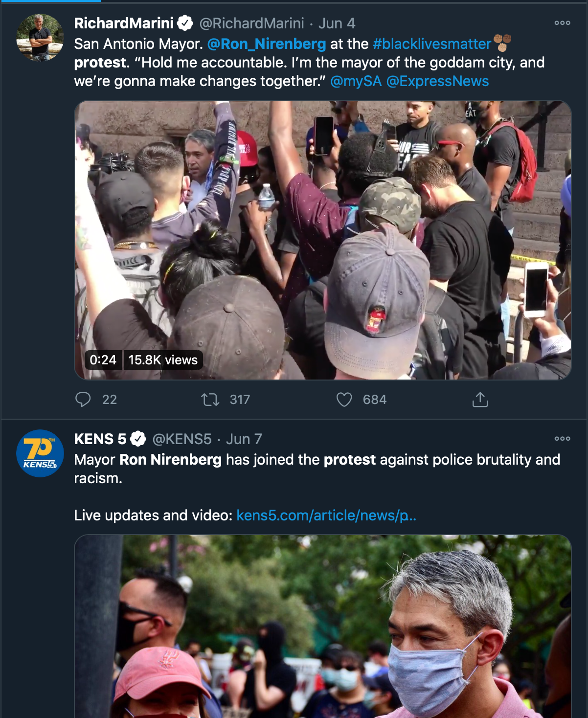
Task: Click the Jun 4 tweet timestamp
Action: (x=337, y=23)
